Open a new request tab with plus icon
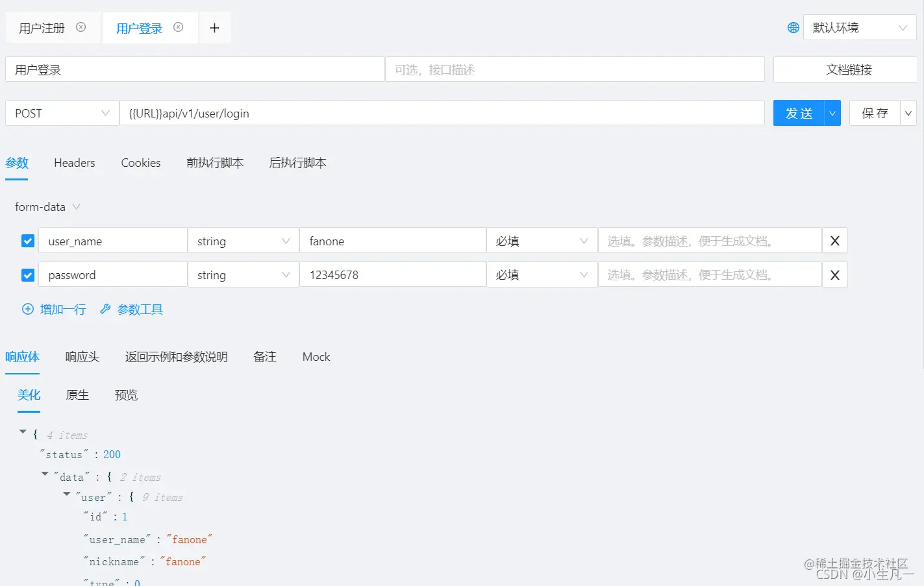Viewport: 924px width, 586px height. pos(214,27)
